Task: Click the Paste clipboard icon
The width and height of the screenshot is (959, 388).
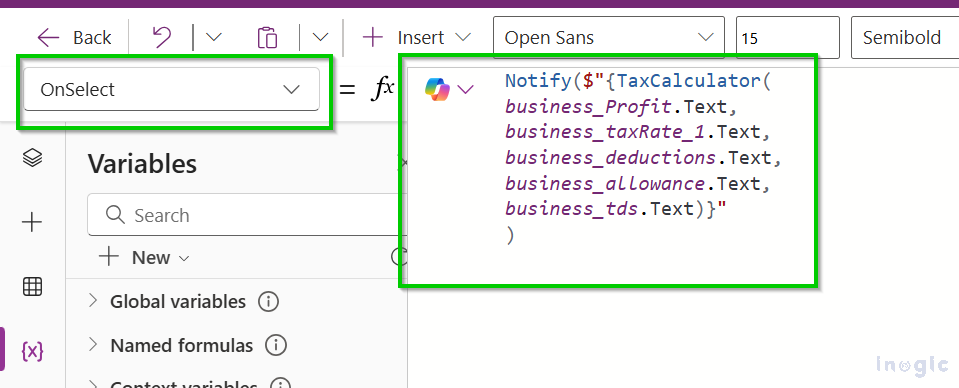Action: pos(267,38)
